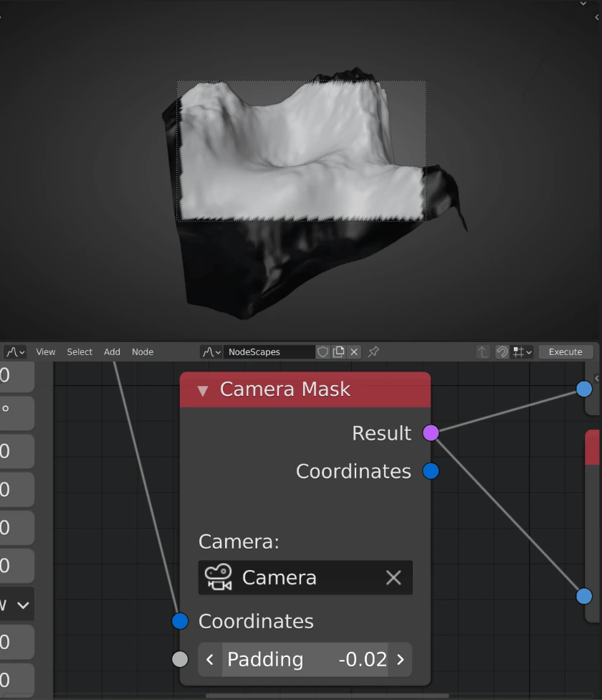Toggle fake user shield for NodeScapes
Screen dimensions: 602x700
323,352
